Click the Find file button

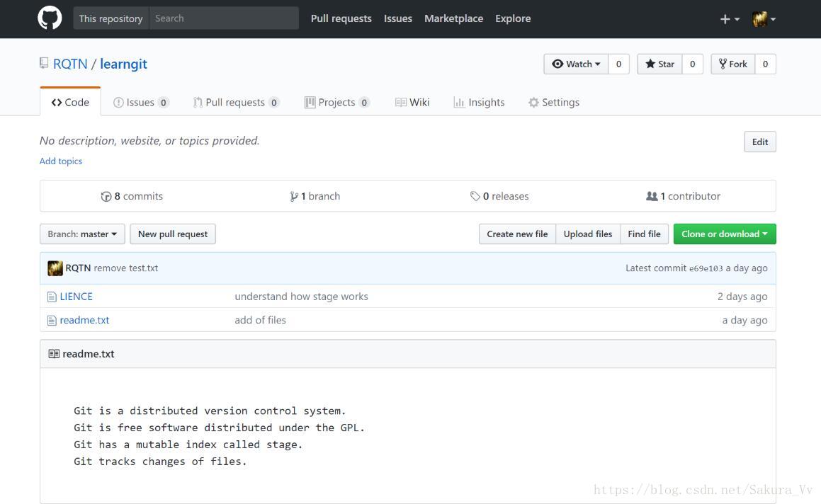pyautogui.click(x=644, y=234)
